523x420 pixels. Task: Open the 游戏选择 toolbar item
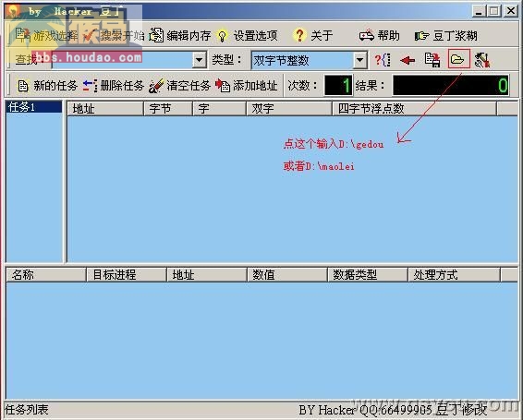click(x=46, y=35)
